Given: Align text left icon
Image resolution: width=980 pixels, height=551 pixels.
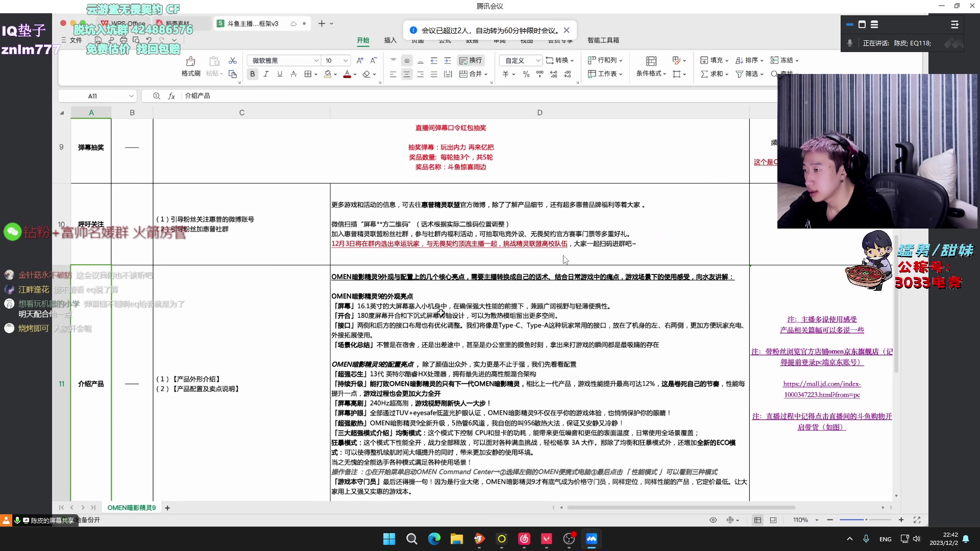Looking at the screenshot, I should [x=393, y=74].
